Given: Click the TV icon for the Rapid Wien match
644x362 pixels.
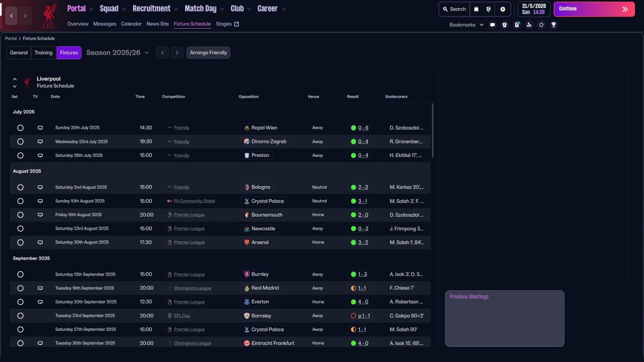Looking at the screenshot, I should coord(40,128).
